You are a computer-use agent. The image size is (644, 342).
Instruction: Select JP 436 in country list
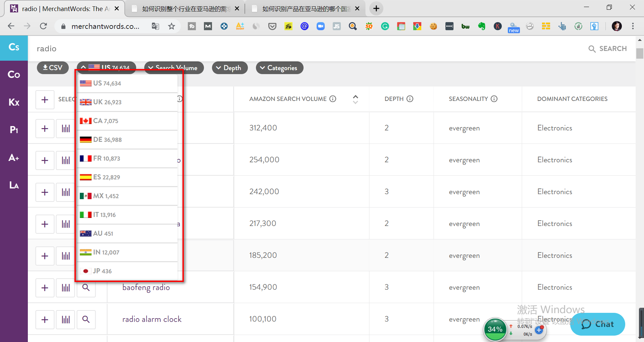point(127,271)
